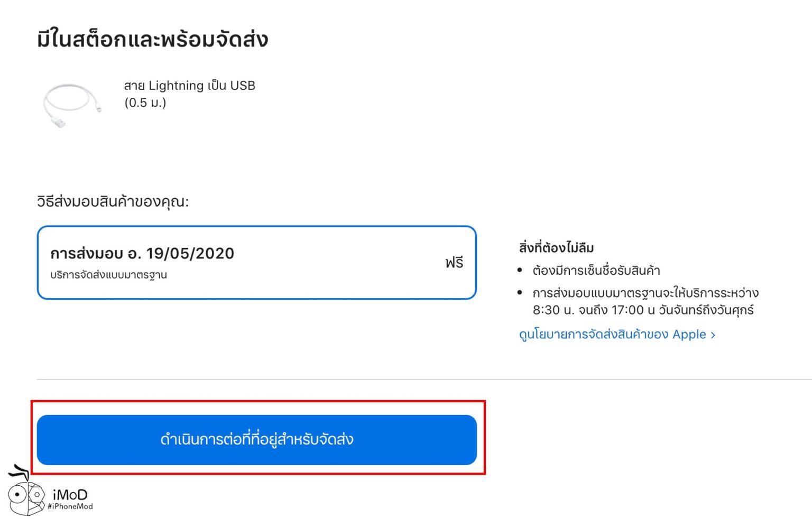Click the บริการจัดส่งแบบมาตรฐาน subtitle
812x519 pixels.
tap(109, 275)
